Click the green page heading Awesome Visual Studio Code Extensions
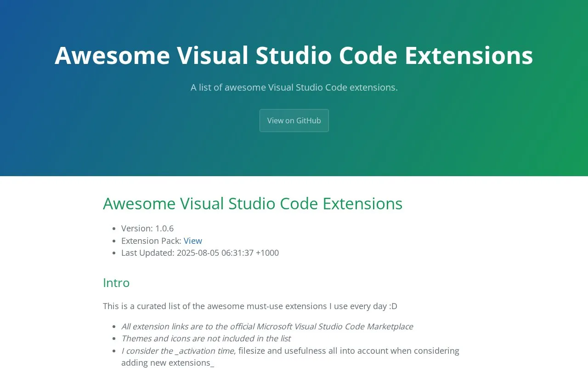This screenshot has height=368, width=588. pos(253,203)
